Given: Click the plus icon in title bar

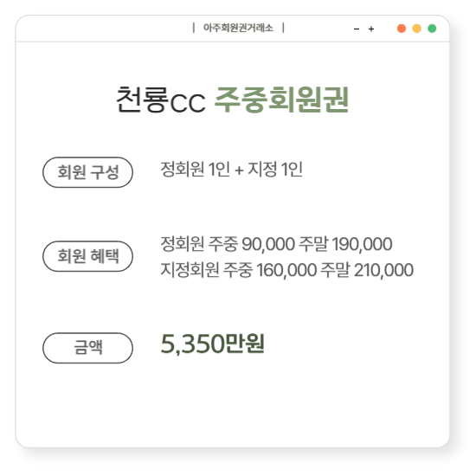Looking at the screenshot, I should click(x=371, y=29).
